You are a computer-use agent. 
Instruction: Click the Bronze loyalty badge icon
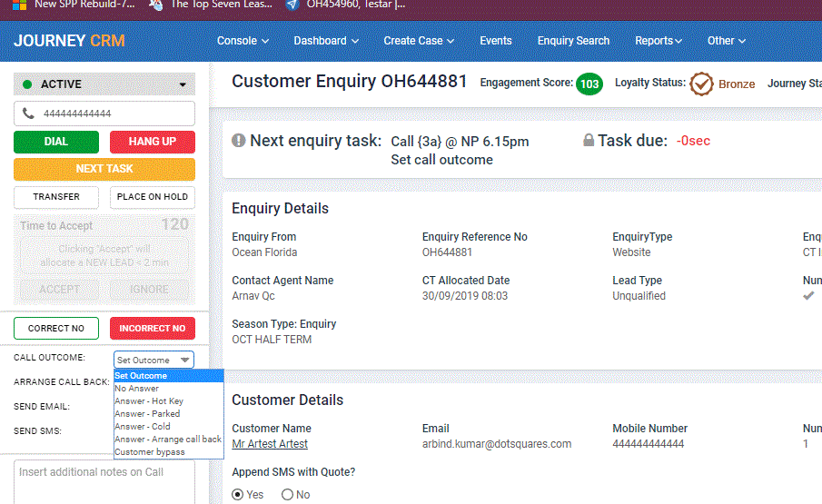click(701, 84)
